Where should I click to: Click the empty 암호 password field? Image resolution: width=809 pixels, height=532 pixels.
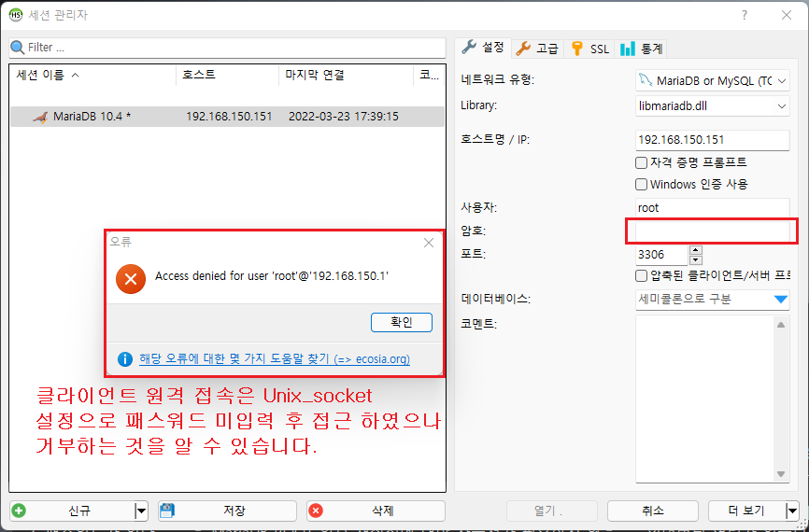(x=713, y=231)
